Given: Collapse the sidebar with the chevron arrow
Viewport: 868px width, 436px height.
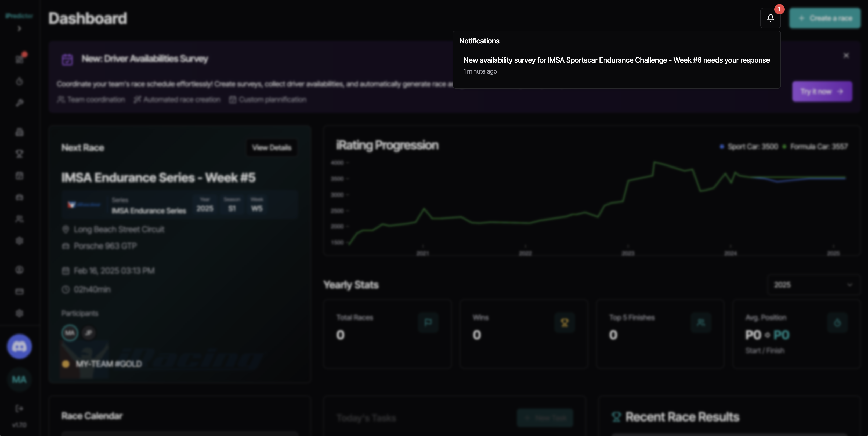Looking at the screenshot, I should click(19, 29).
